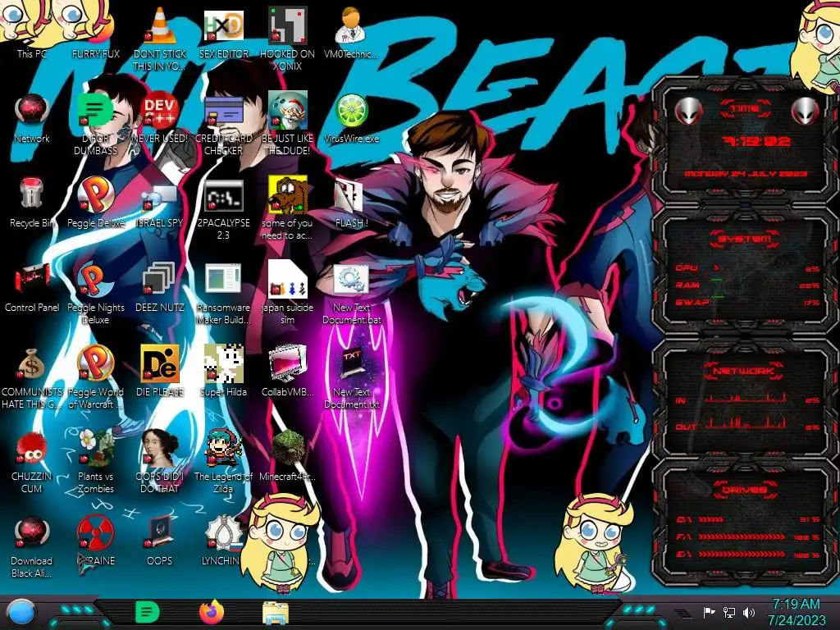This screenshot has width=840, height=630.
Task: Select New Text Document.txt file
Action: (x=351, y=377)
